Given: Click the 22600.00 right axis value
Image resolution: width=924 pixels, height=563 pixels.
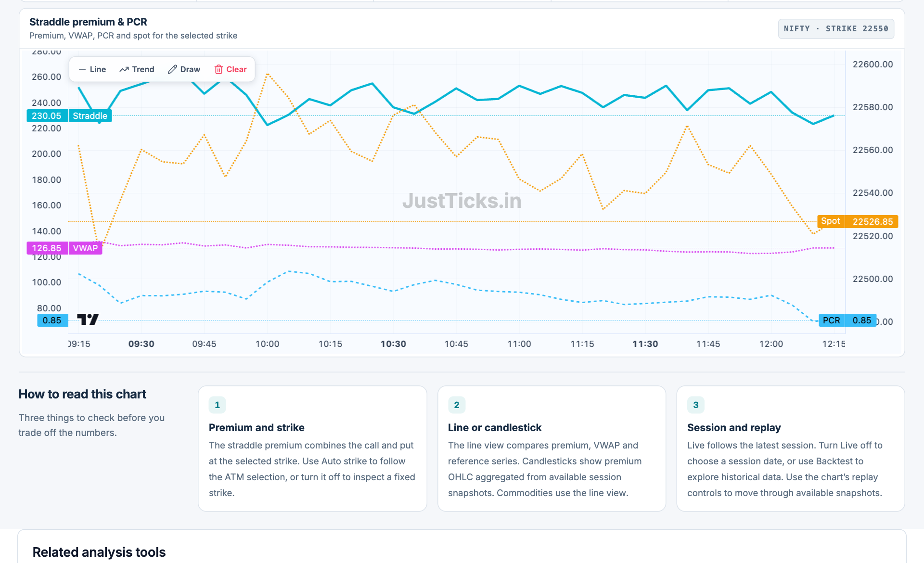Looking at the screenshot, I should pyautogui.click(x=873, y=64).
